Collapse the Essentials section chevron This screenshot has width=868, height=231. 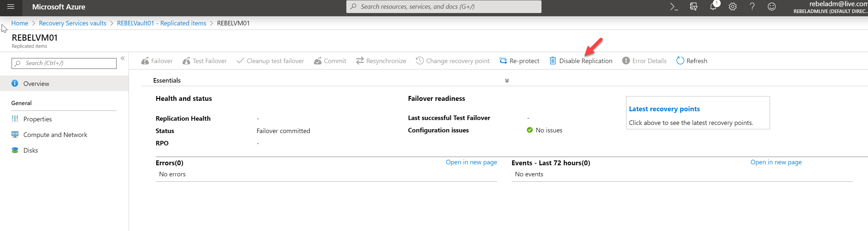(507, 81)
